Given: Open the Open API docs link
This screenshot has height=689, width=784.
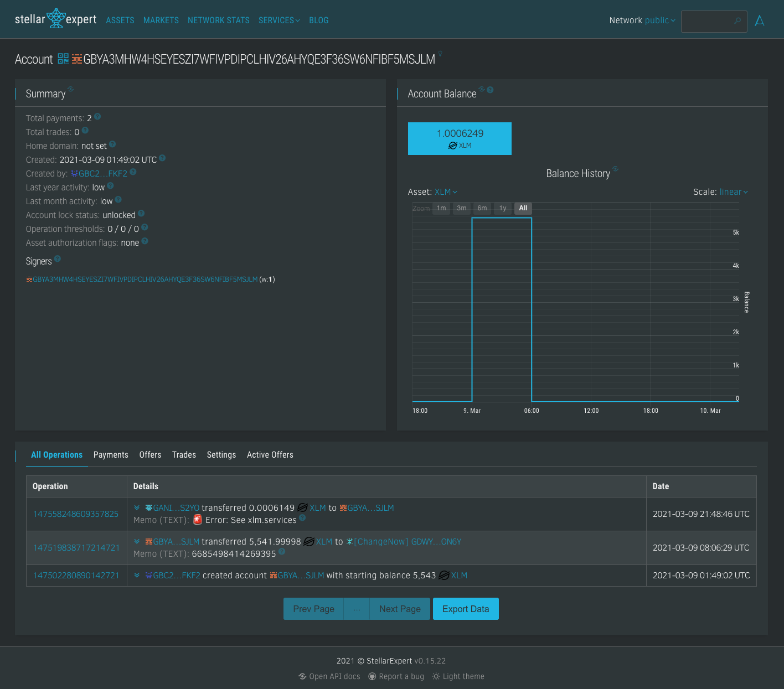Looking at the screenshot, I should tap(329, 676).
